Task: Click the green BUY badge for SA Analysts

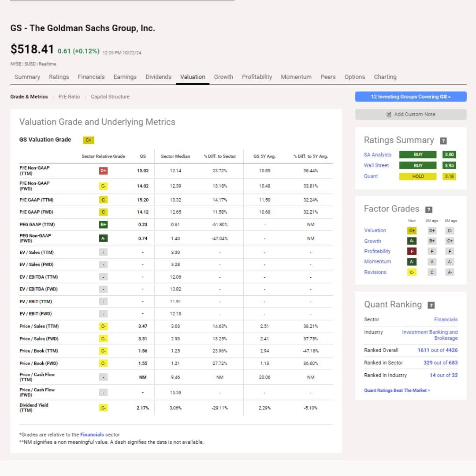Action: pyautogui.click(x=418, y=155)
